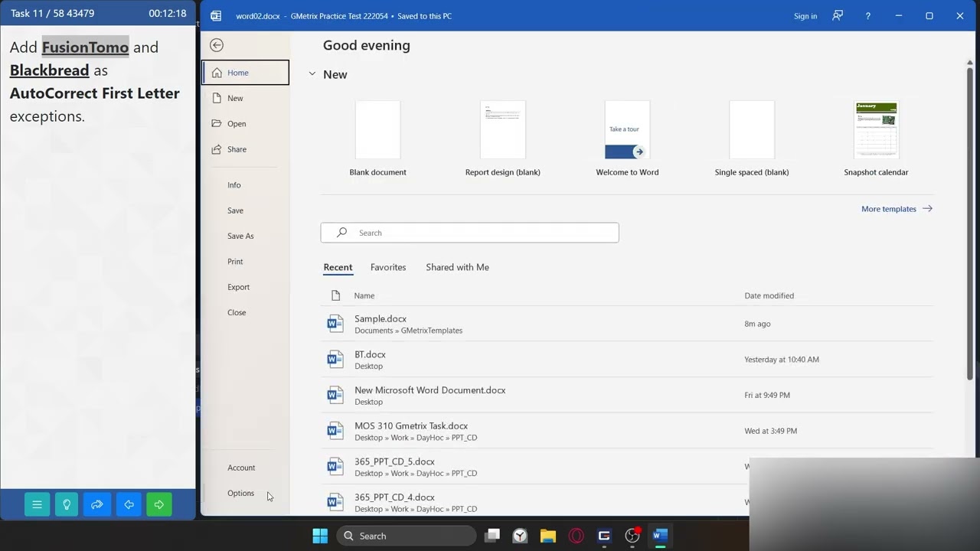Click the taskbar icon with red notification badge
Viewport: 980px width, 551px height.
tap(632, 536)
